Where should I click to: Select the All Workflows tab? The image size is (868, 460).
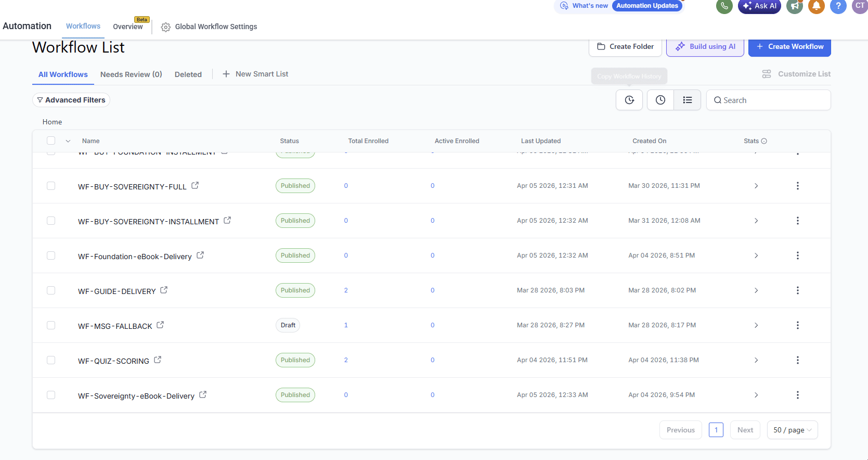63,74
